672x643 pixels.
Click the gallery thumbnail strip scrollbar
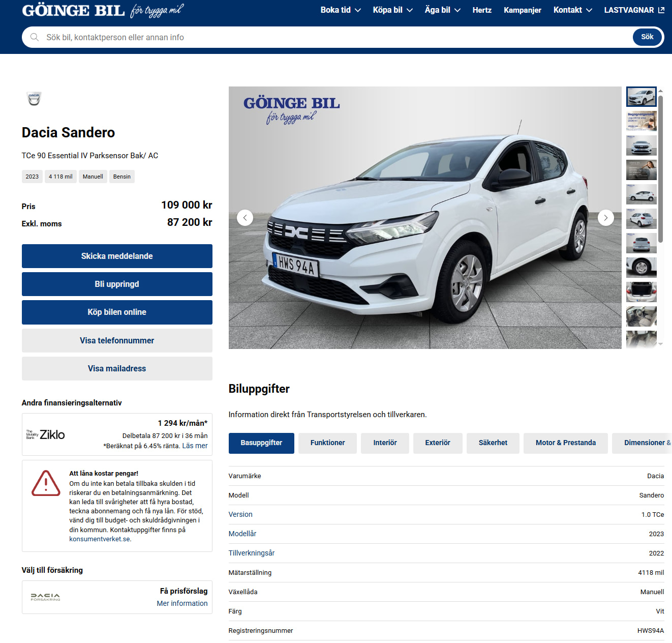(x=660, y=168)
